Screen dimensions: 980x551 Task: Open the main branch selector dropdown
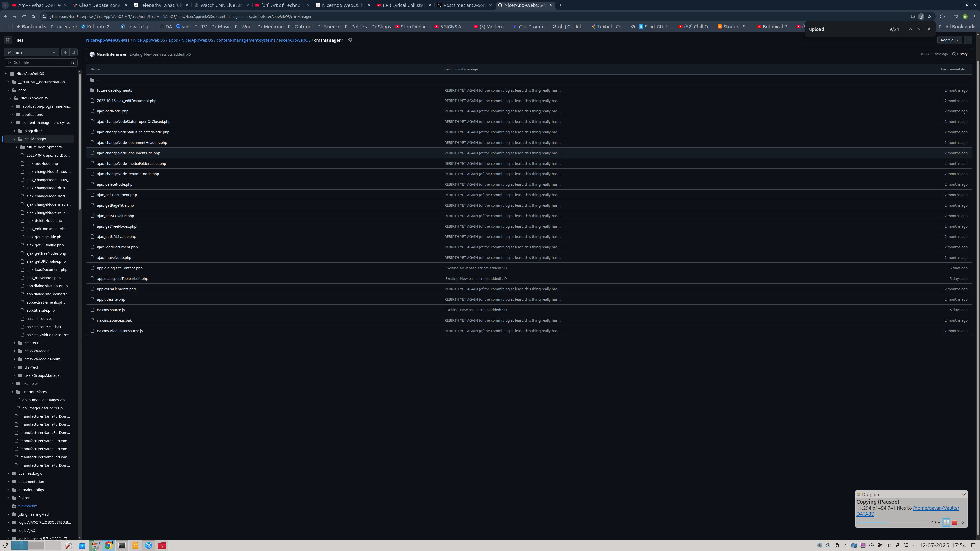pos(32,53)
